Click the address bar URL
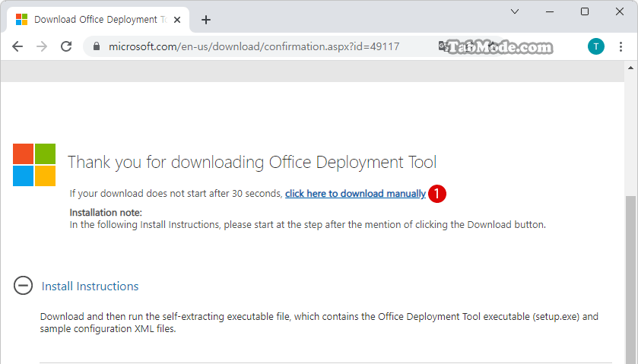 click(x=254, y=46)
